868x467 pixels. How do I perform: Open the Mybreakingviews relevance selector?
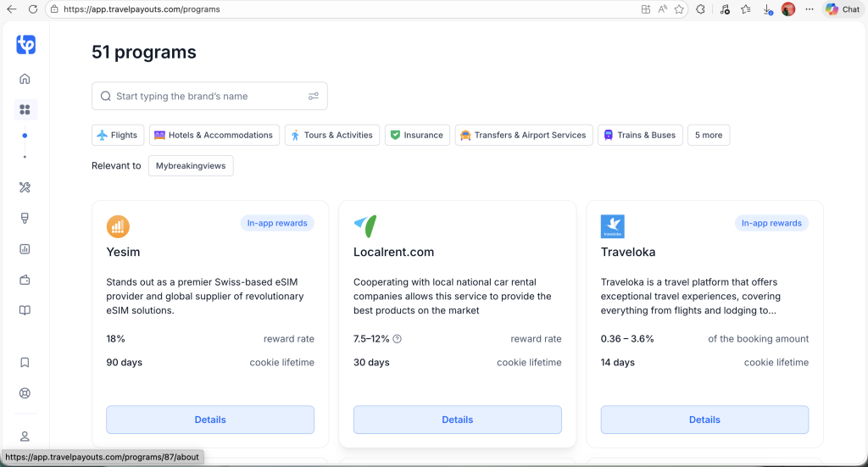coord(191,166)
